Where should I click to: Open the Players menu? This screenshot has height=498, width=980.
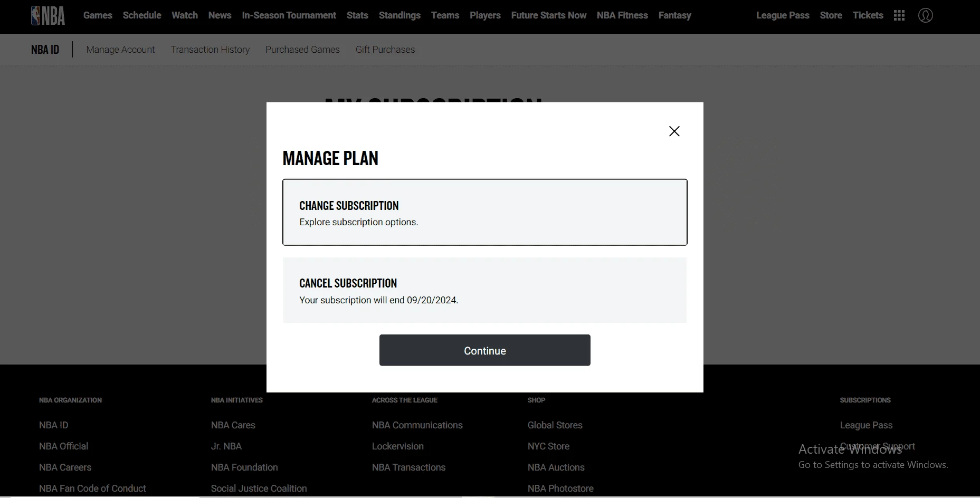[x=485, y=15]
